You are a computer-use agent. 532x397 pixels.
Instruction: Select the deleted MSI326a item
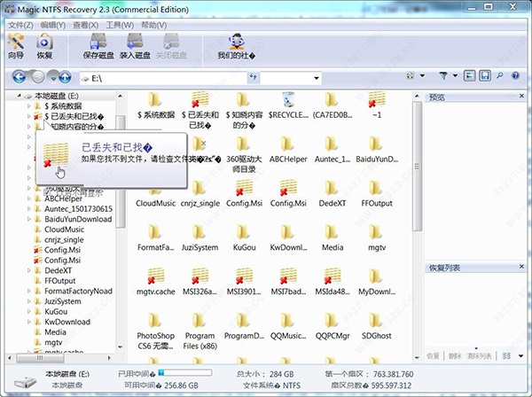[x=199, y=282]
